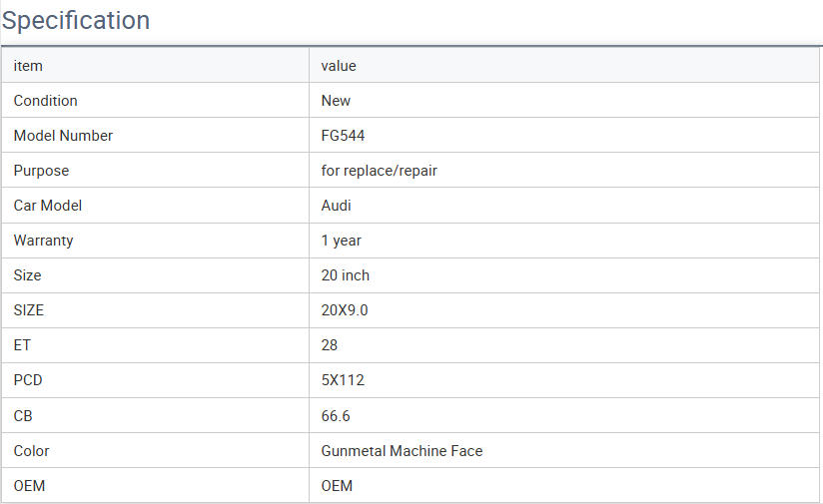Image resolution: width=823 pixels, height=504 pixels.
Task: Click the Model Number label cell
Action: coord(63,136)
